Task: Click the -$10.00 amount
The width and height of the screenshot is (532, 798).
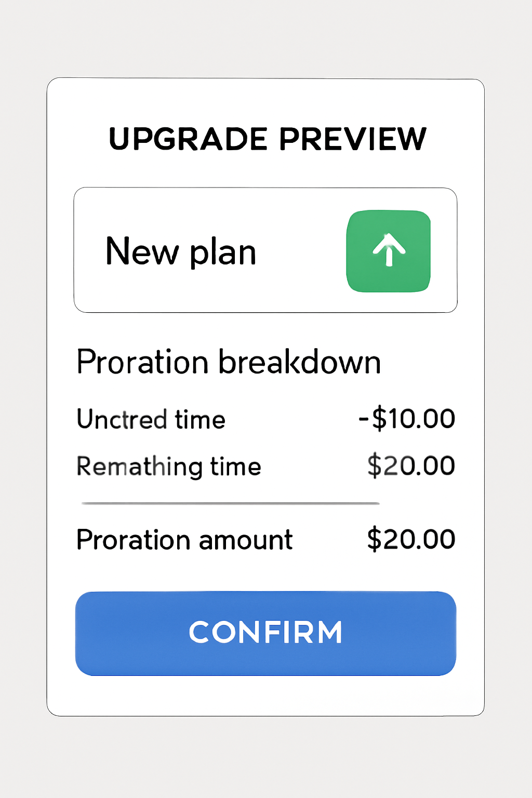Action: tap(407, 418)
